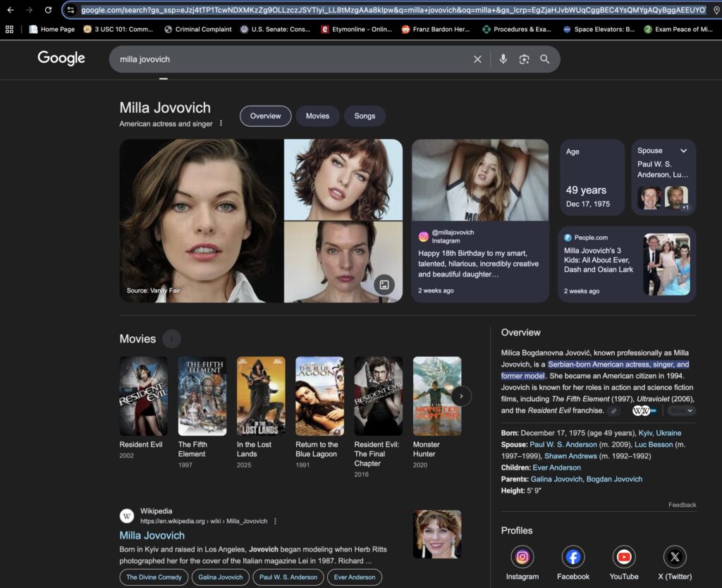Open the image gallery icon on photos

[x=384, y=285]
